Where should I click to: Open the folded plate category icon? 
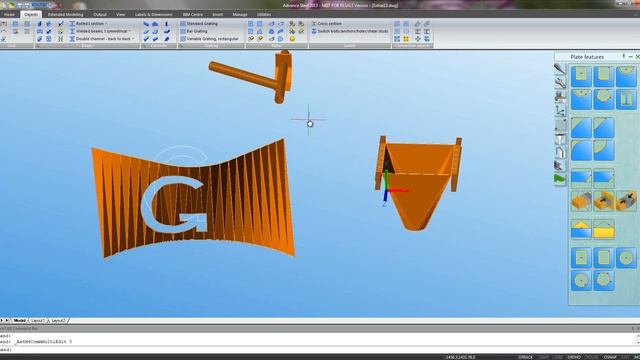coord(560,152)
